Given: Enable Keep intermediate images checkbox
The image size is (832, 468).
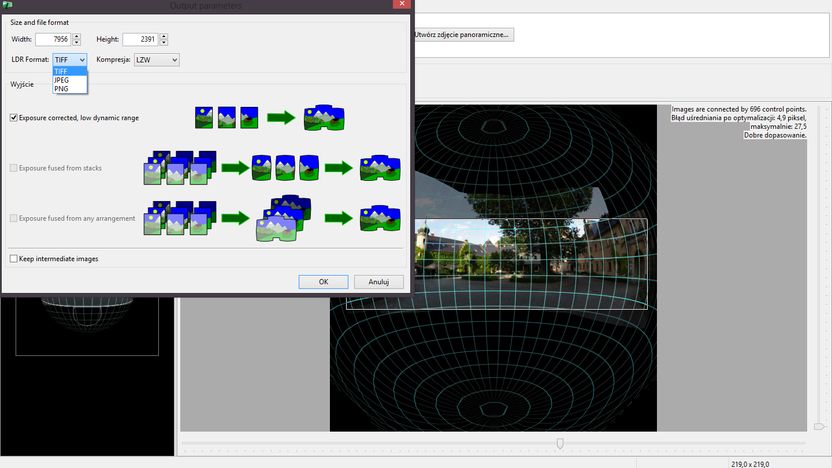Looking at the screenshot, I should pos(14,259).
